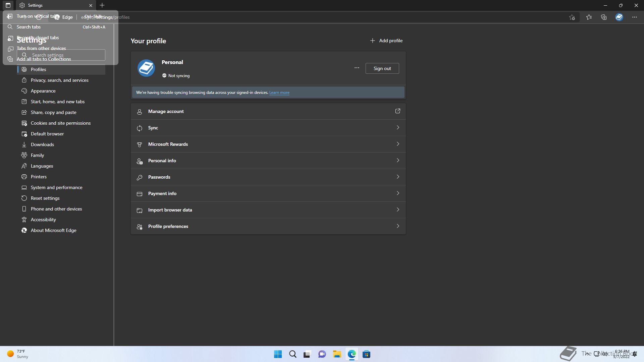
Task: Expand Microsoft Rewards row chevron
Action: (398, 144)
